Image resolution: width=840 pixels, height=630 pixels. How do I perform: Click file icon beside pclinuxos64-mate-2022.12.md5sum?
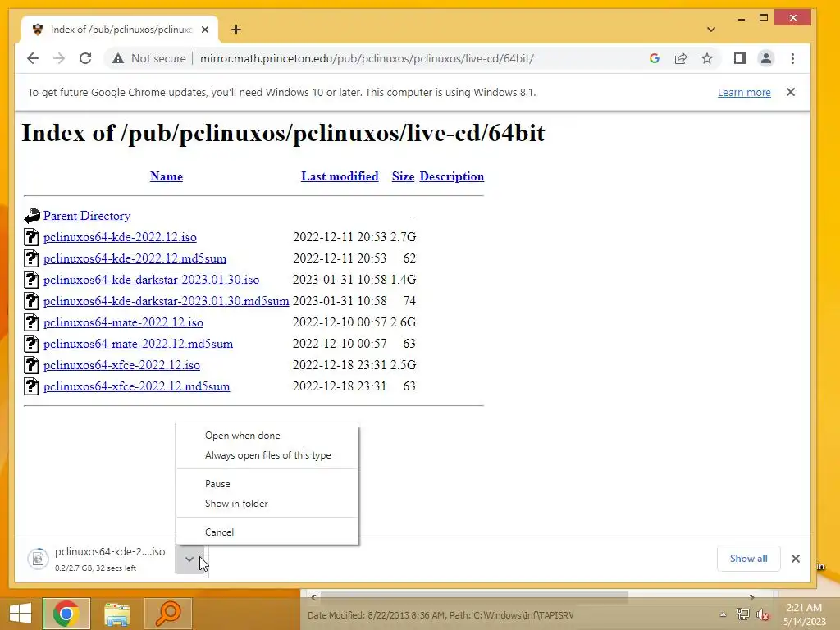pyautogui.click(x=32, y=344)
